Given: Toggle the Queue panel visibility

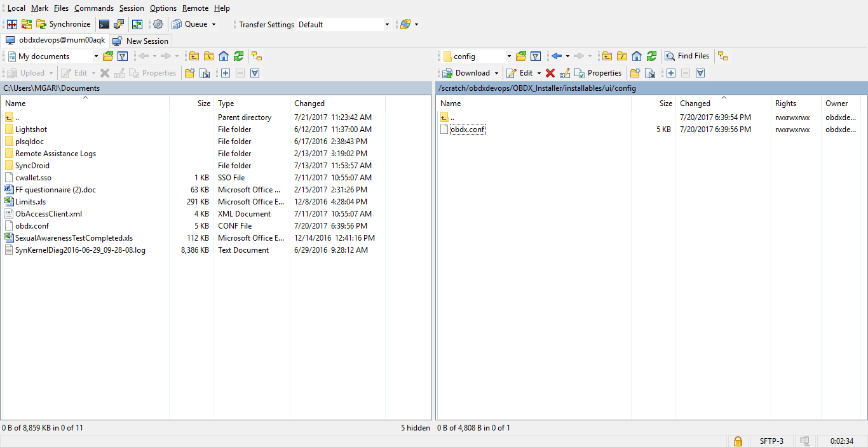Looking at the screenshot, I should [189, 23].
